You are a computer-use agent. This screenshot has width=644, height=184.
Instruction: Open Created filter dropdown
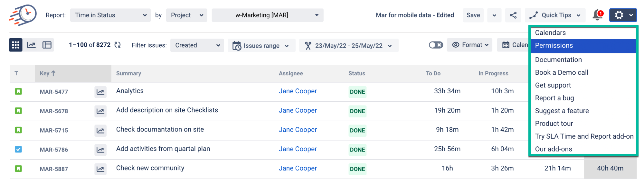pos(197,45)
